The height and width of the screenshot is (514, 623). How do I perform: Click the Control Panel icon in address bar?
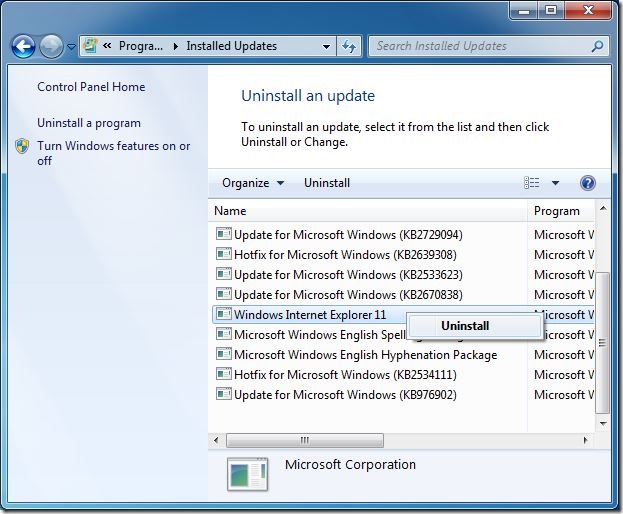(90, 46)
